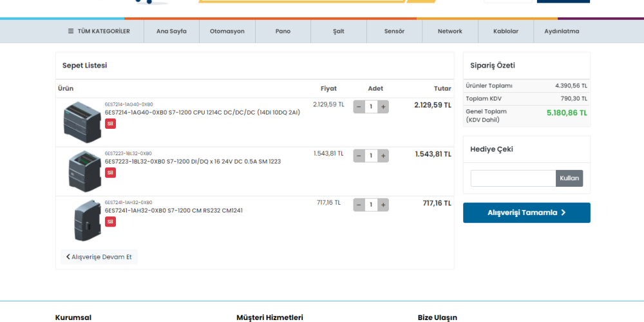This screenshot has width=644, height=322.
Task: Increase quantity of 6ES7241-1AH32-0XB0 module
Action: click(383, 205)
